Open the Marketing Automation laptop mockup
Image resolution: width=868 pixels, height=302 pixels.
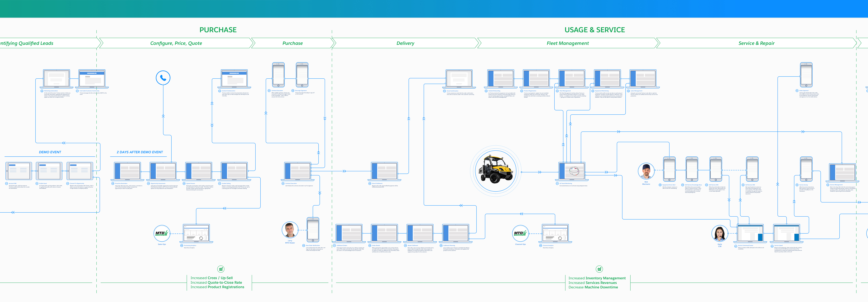click(57, 79)
